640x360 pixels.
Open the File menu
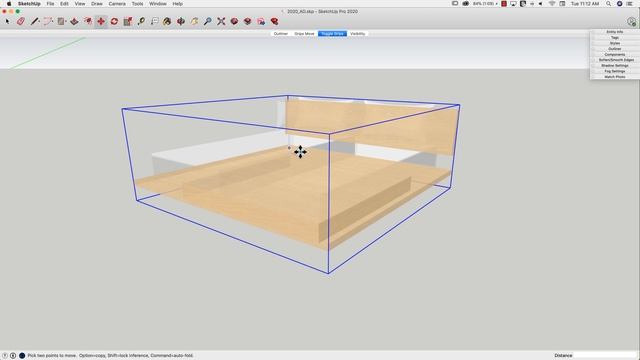click(x=50, y=4)
